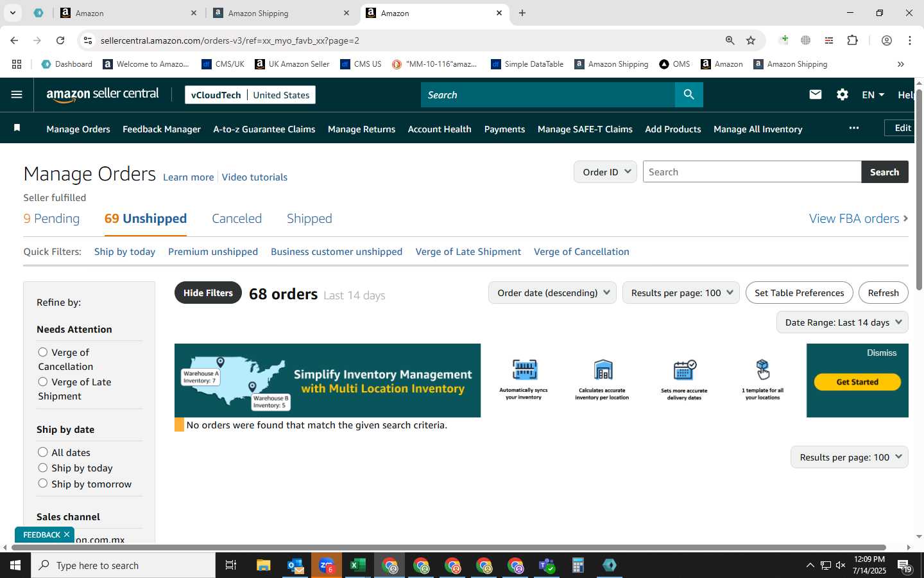Open Outlook from the taskbar

tap(295, 565)
